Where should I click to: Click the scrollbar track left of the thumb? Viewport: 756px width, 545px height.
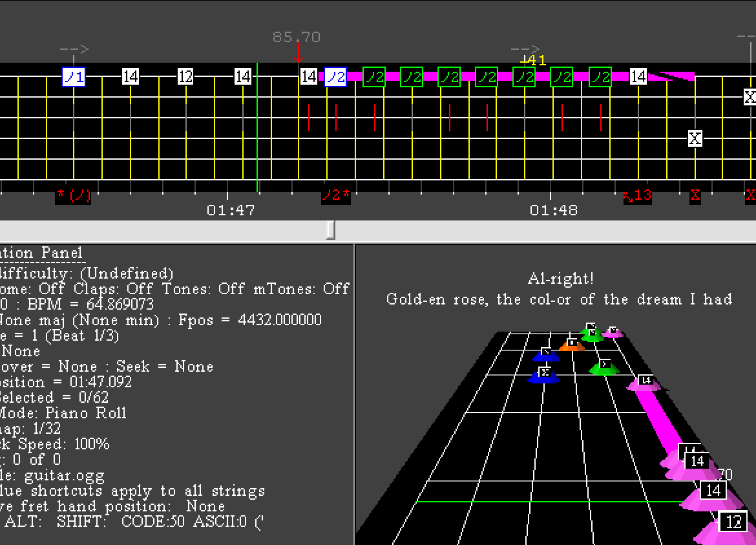(163, 230)
